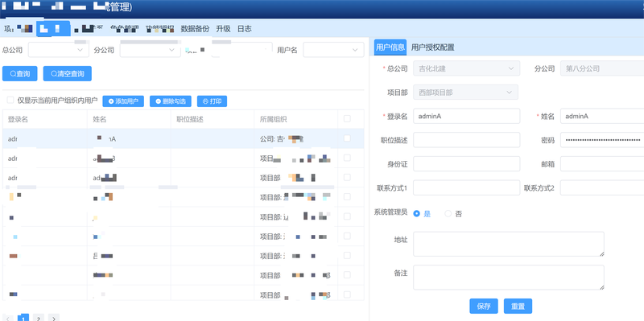Image resolution: width=644 pixels, height=321 pixels.
Task: Click the 删除勾选 delete selected button
Action: click(x=171, y=101)
